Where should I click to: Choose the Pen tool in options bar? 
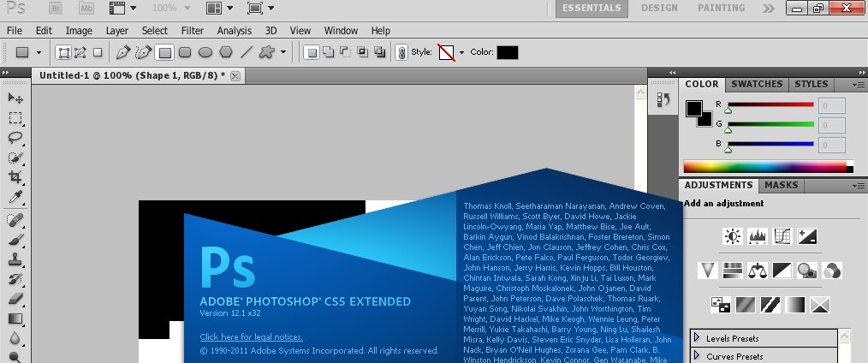(123, 52)
